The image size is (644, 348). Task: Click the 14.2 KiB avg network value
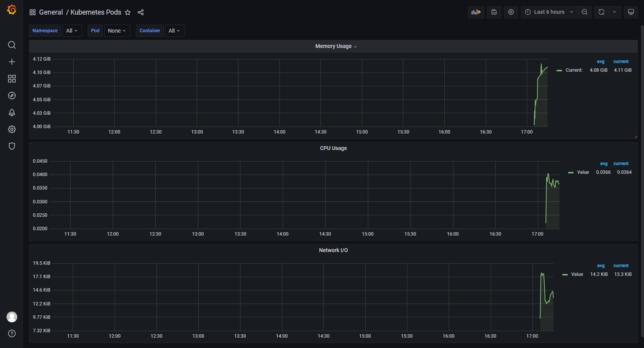pos(599,274)
